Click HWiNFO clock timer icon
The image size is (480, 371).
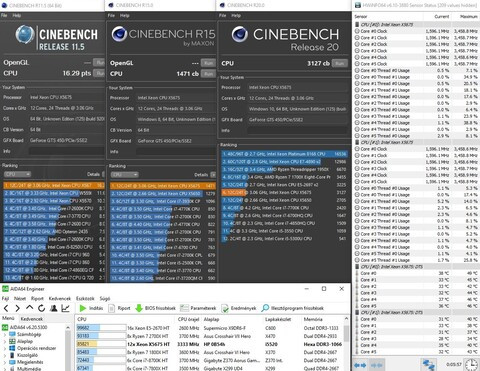(471, 365)
